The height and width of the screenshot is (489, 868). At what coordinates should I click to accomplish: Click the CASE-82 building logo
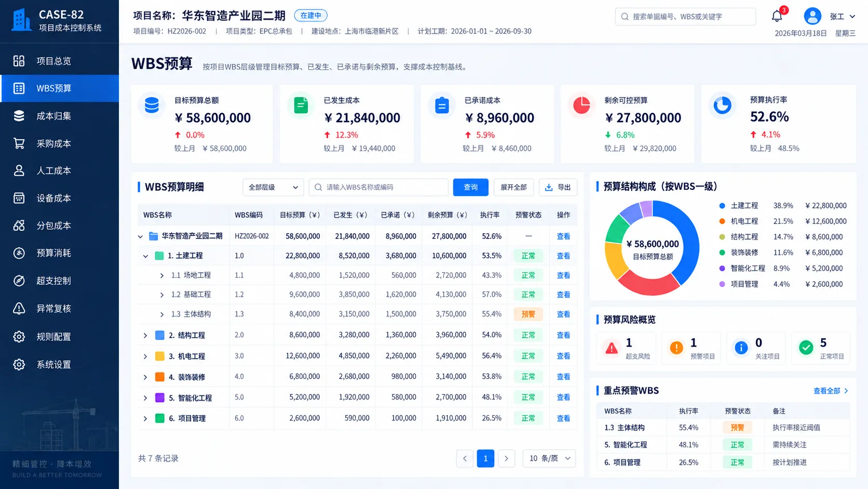pos(21,20)
